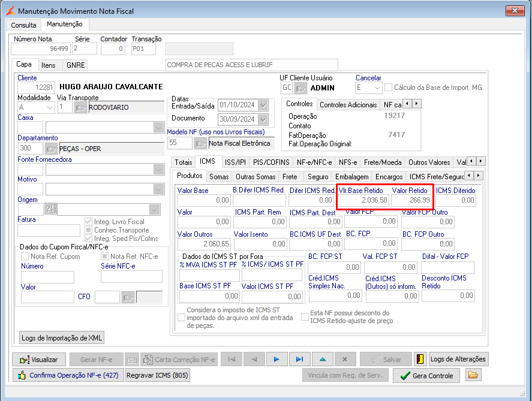Click the Departamento lookup hand icon
The image size is (532, 401).
pyautogui.click(x=52, y=148)
